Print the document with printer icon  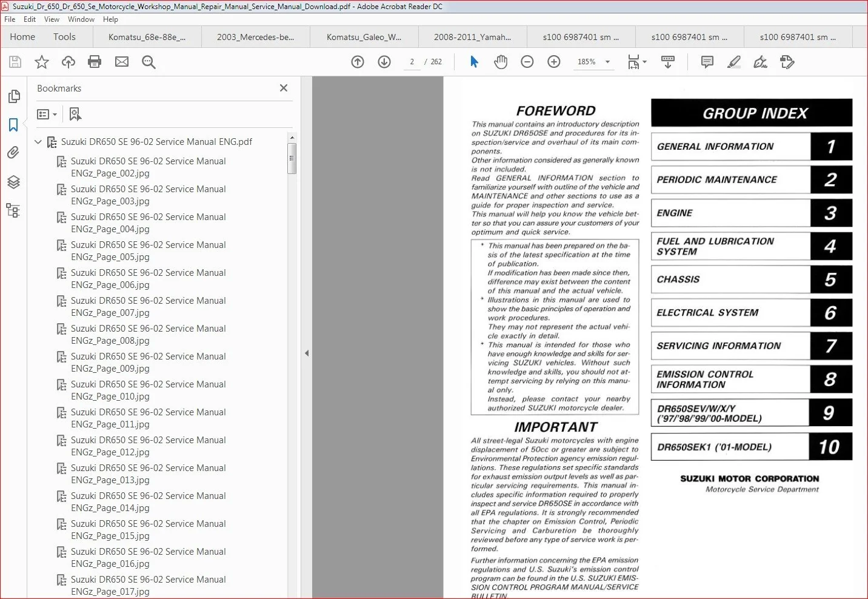(95, 62)
